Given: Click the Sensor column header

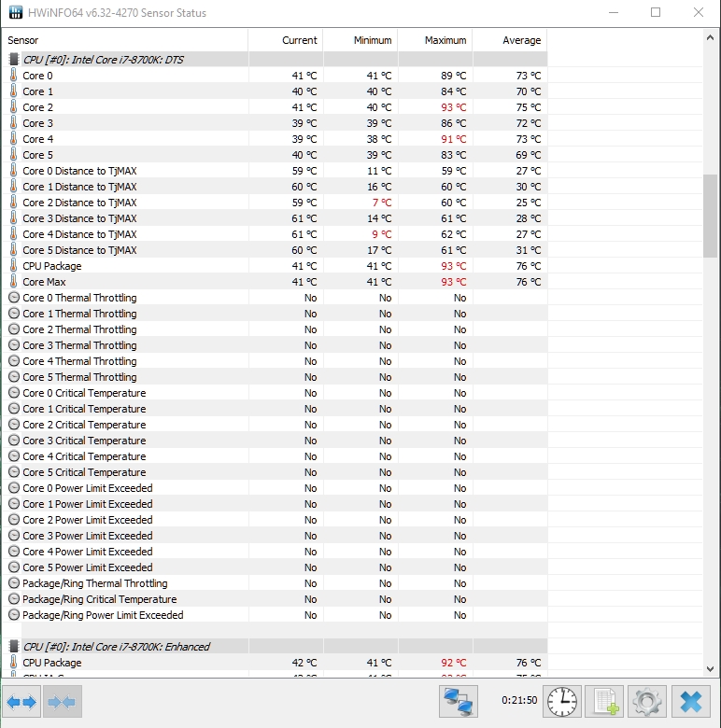Looking at the screenshot, I should pos(125,40).
